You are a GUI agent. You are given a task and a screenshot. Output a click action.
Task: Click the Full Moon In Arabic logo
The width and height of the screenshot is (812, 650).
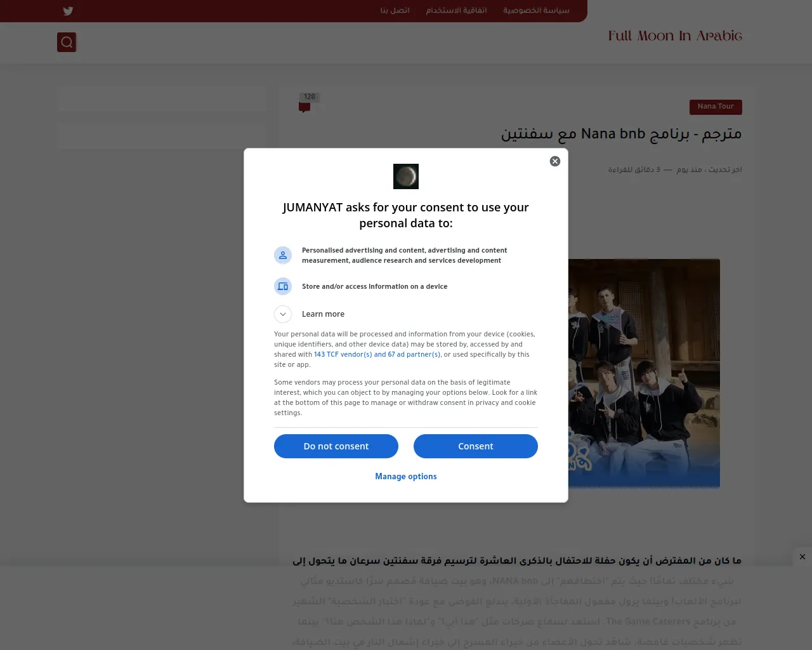point(675,36)
